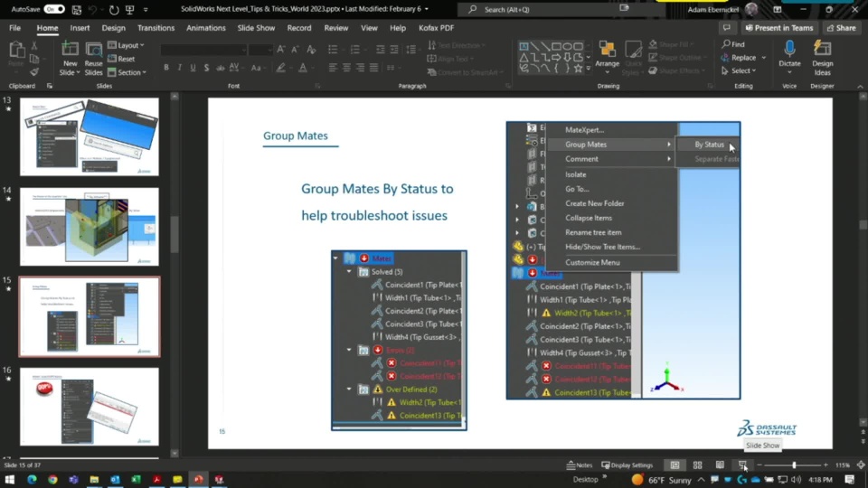This screenshot has height=488, width=868.
Task: Open the Layout dropdown
Action: tap(127, 45)
